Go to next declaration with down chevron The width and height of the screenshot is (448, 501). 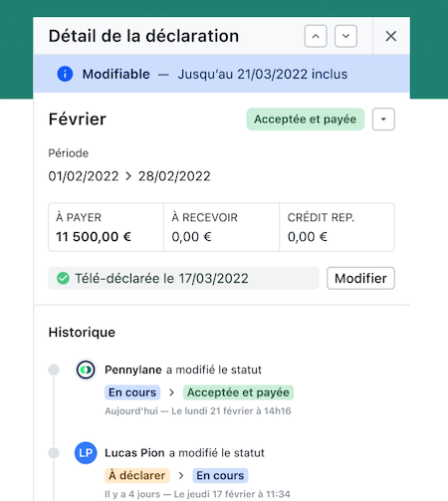point(345,36)
